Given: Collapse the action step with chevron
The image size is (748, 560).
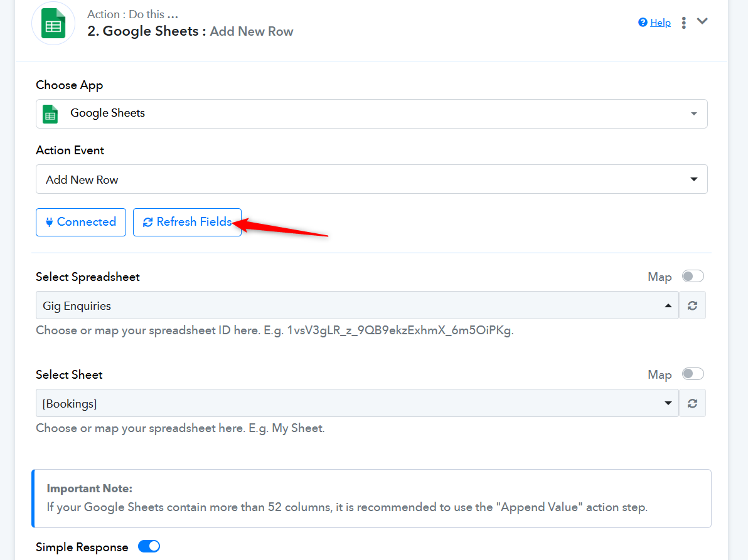Looking at the screenshot, I should tap(702, 21).
